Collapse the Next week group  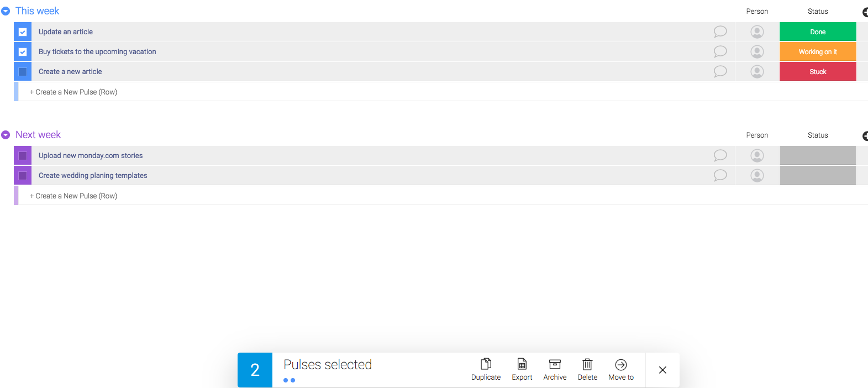pyautogui.click(x=6, y=135)
